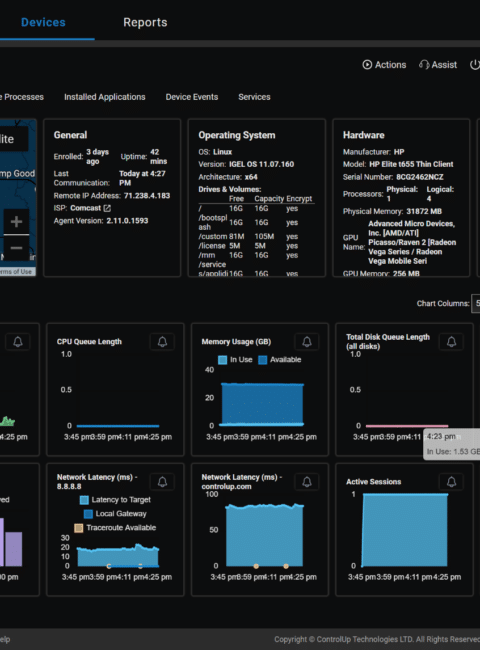This screenshot has height=650, width=480.
Task: Toggle alert bell for Total Disk Queue Length
Action: pos(451,342)
